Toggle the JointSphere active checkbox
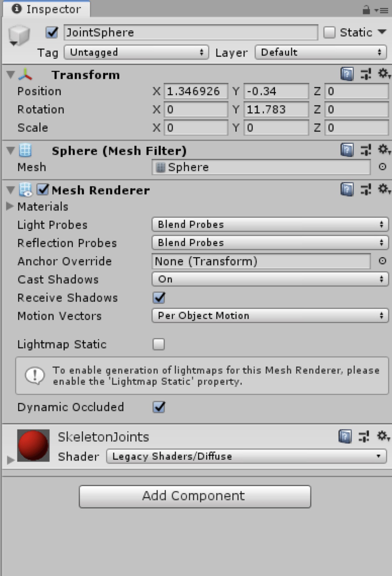 click(52, 32)
